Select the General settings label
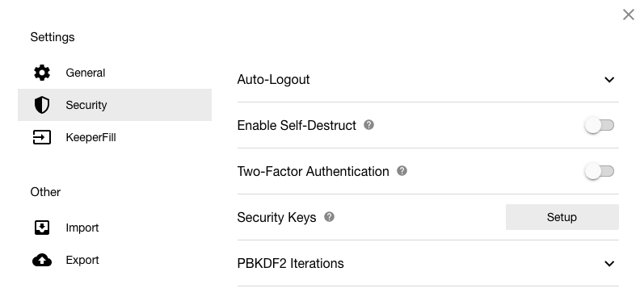Viewport: 644px width, 305px height. [86, 73]
